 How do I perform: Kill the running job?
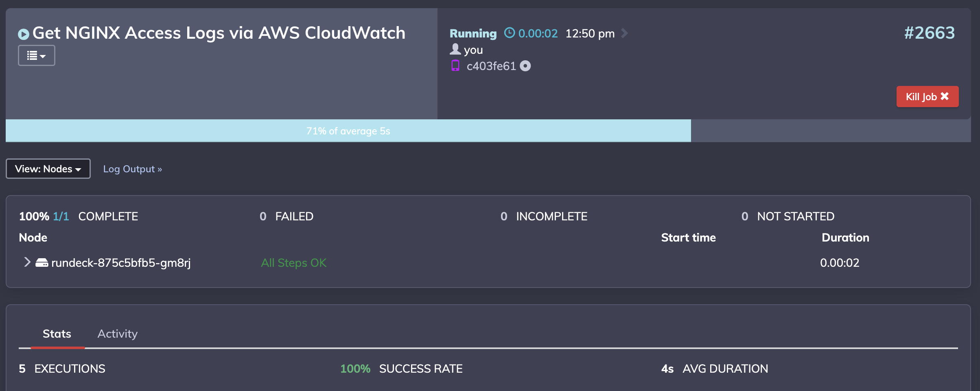pyautogui.click(x=927, y=97)
